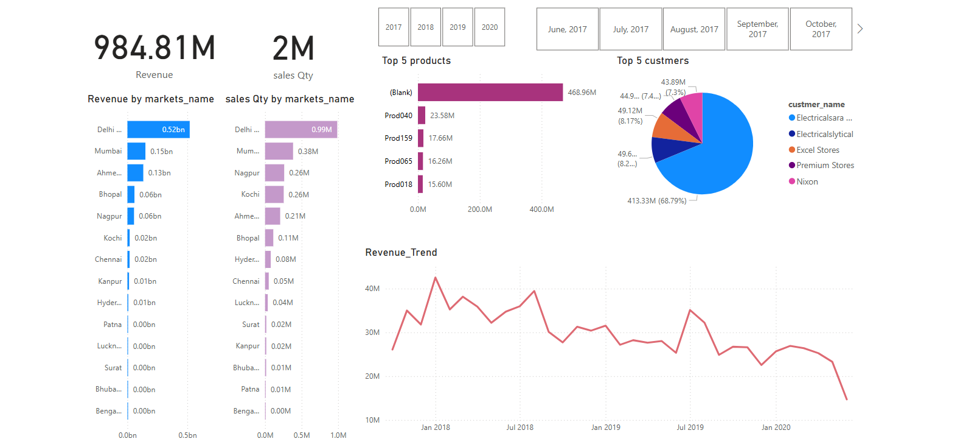Show next months with the right chevron

coord(860,29)
